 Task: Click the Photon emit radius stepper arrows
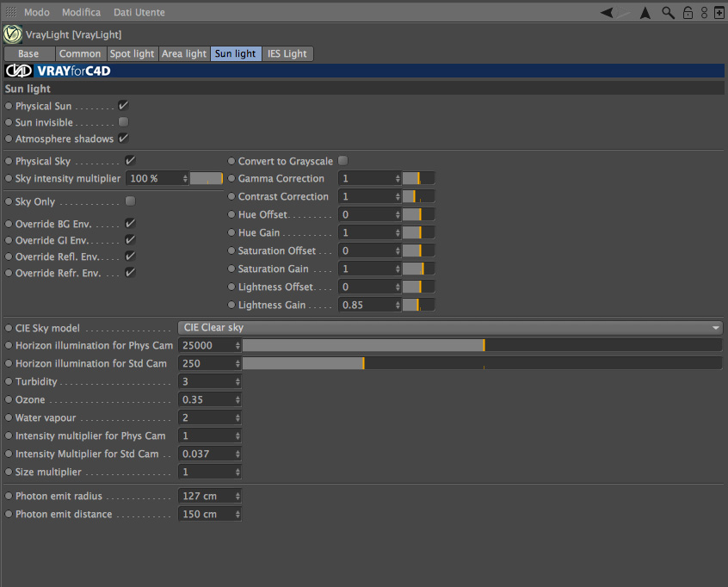(238, 496)
